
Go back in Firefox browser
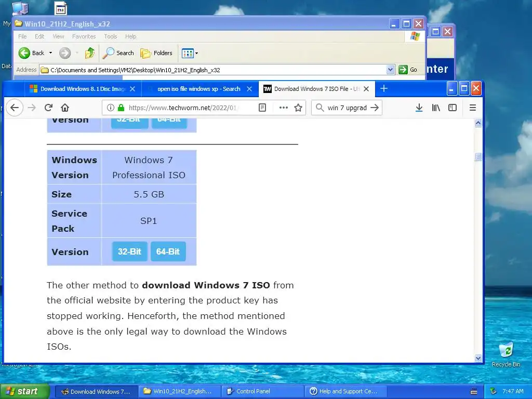[14, 108]
